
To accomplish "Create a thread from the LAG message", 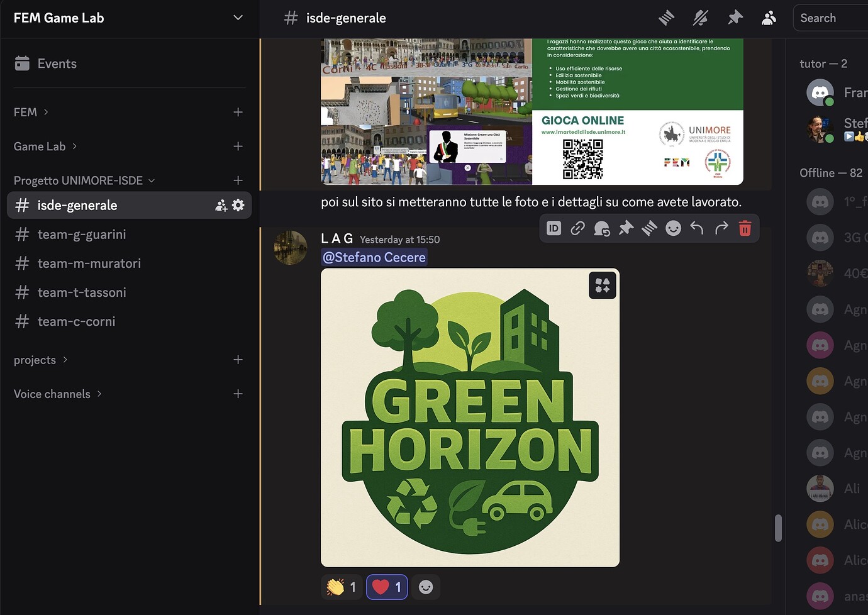I will 649,228.
